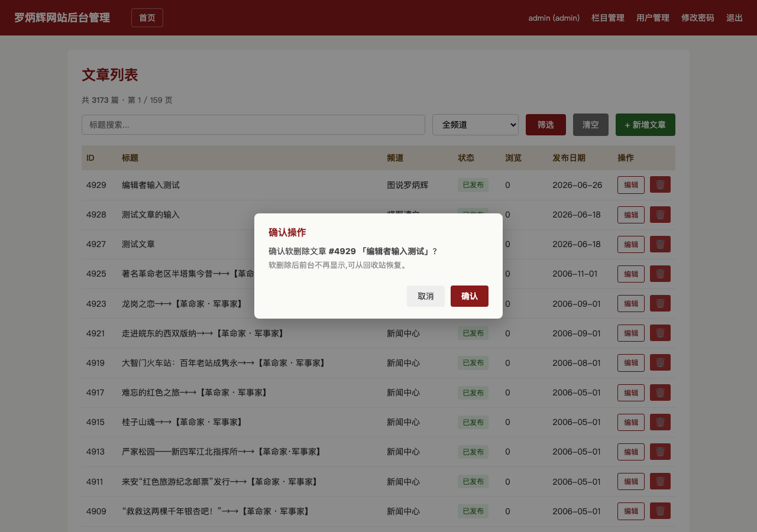The image size is (757, 532).
Task: Open 修改密码 in the top navigation
Action: 698,18
